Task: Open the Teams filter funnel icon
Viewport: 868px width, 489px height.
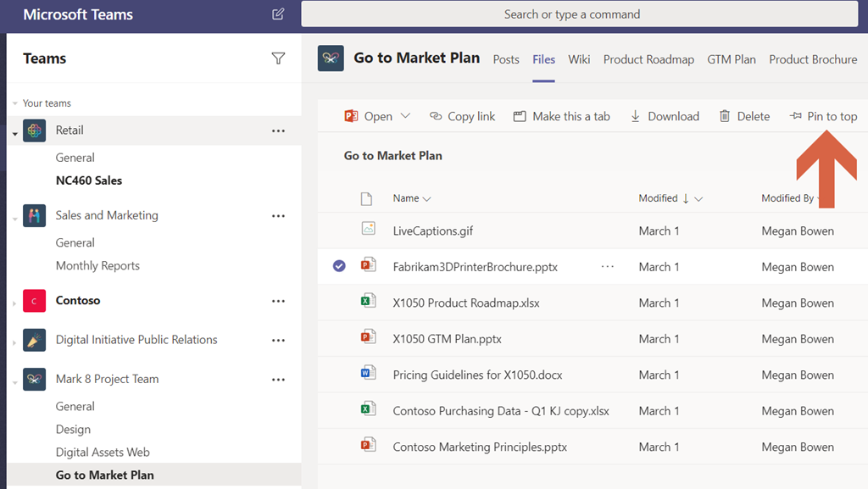Action: (278, 58)
